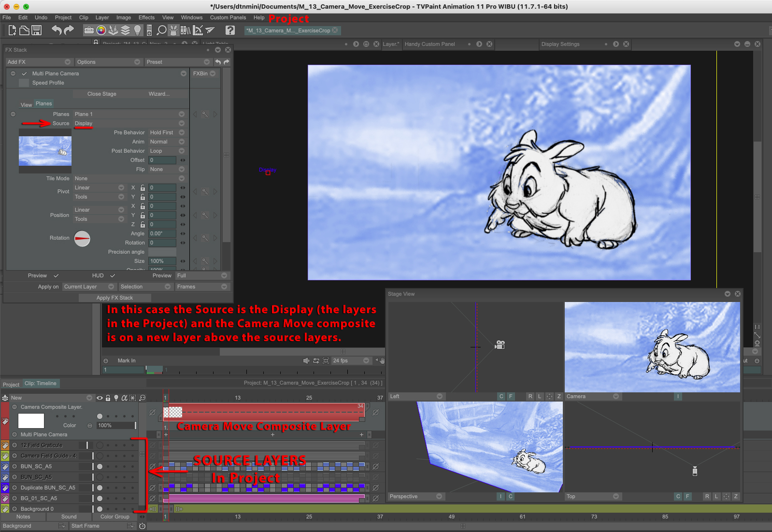
Task: Open the Effects menu
Action: (146, 17)
